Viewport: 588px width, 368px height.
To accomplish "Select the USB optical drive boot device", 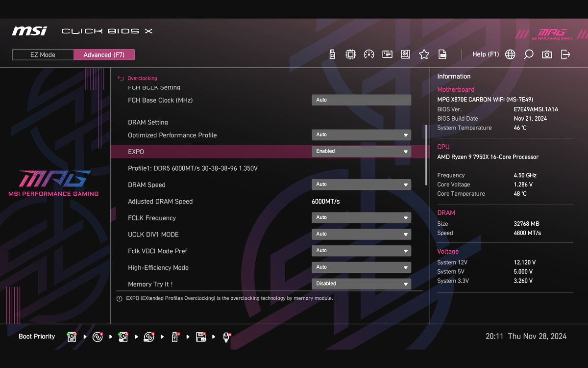I will [x=149, y=337].
